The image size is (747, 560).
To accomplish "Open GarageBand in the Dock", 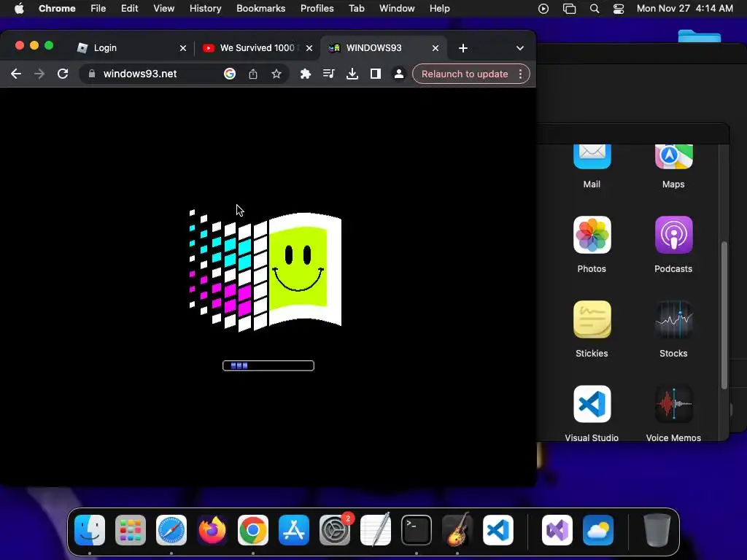I will 457,530.
